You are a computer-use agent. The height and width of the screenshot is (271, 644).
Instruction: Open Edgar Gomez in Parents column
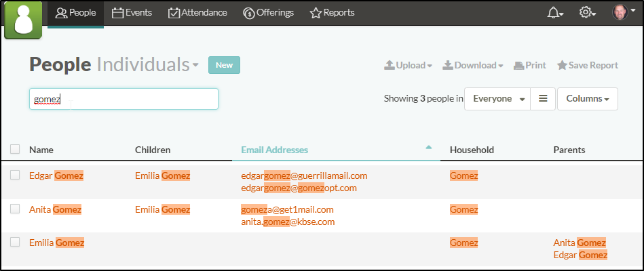coord(580,255)
